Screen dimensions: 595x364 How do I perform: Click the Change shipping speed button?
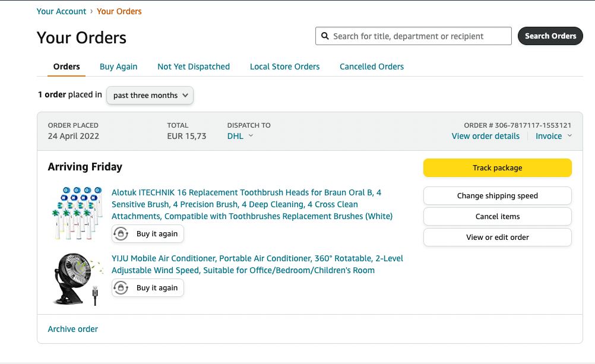[x=497, y=196]
